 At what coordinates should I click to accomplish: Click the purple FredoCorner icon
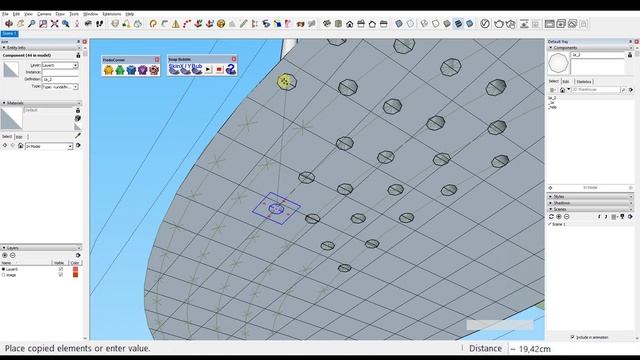pos(142,70)
